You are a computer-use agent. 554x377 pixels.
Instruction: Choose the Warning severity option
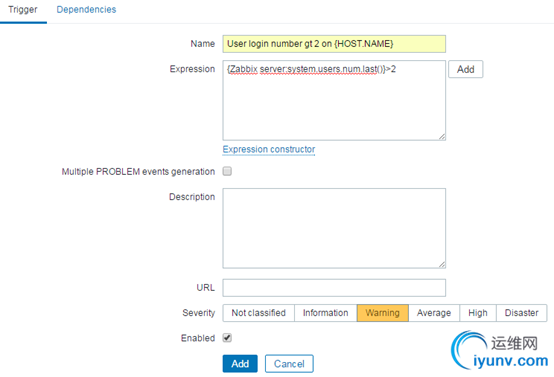(x=383, y=313)
